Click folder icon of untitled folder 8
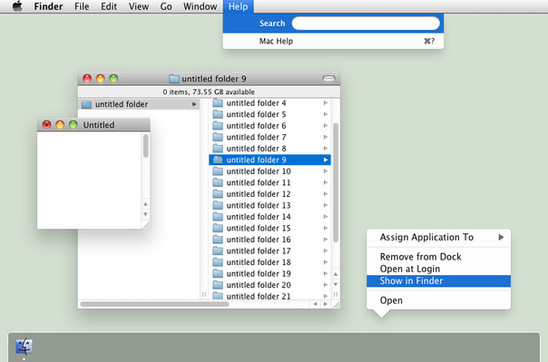The image size is (548, 362). click(218, 148)
